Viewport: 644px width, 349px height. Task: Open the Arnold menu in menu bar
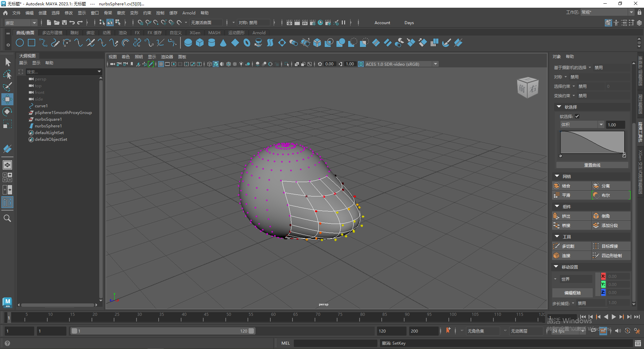(189, 13)
